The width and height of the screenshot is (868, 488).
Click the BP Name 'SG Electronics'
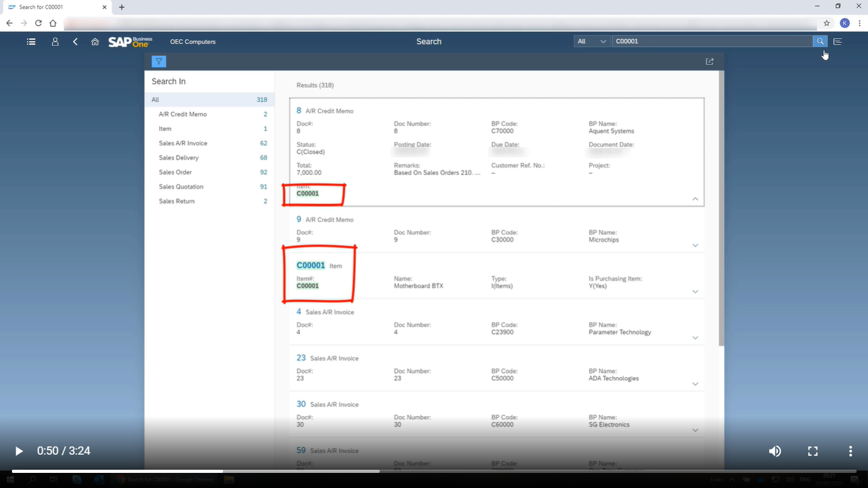click(608, 424)
